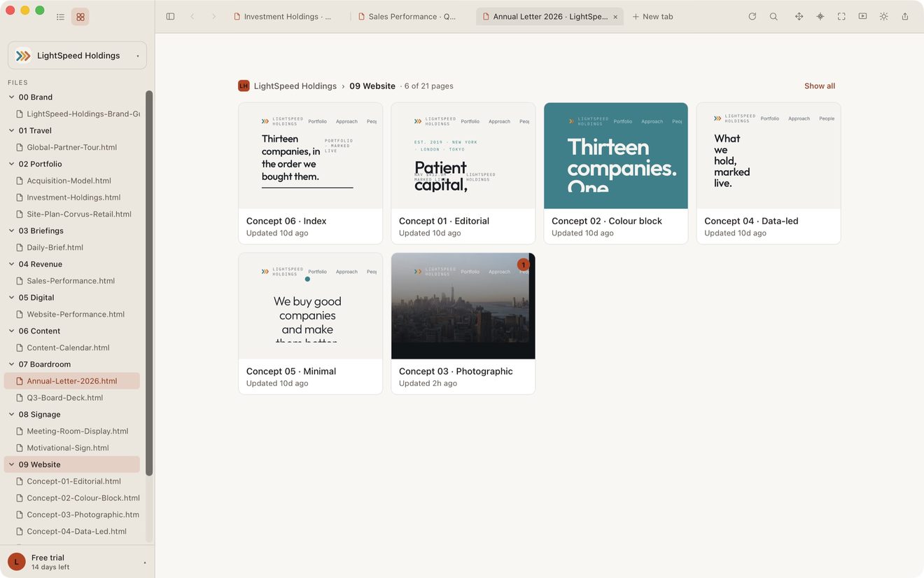Click the sidebar file list scrollbar
Image resolution: width=924 pixels, height=578 pixels.
pyautogui.click(x=149, y=284)
